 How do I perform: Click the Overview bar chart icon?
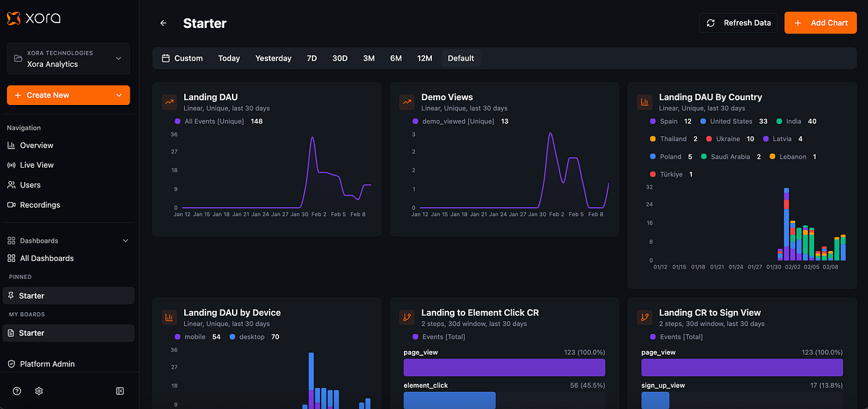(11, 145)
